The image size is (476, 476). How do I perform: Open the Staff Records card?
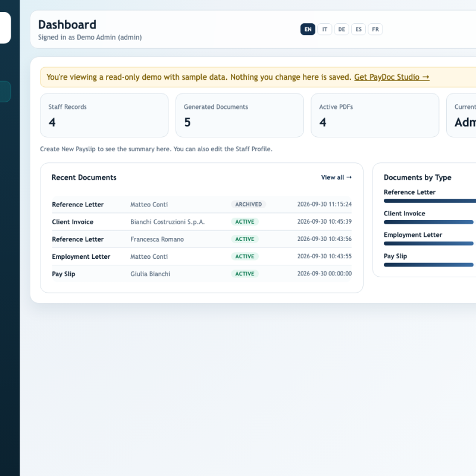click(104, 115)
